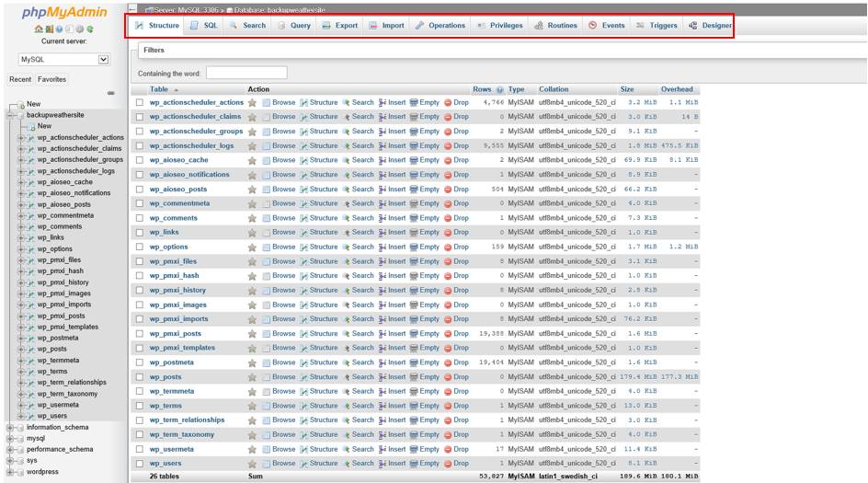Expand performance_schema database node
Viewport: 868px width, 483px height.
click(10, 450)
